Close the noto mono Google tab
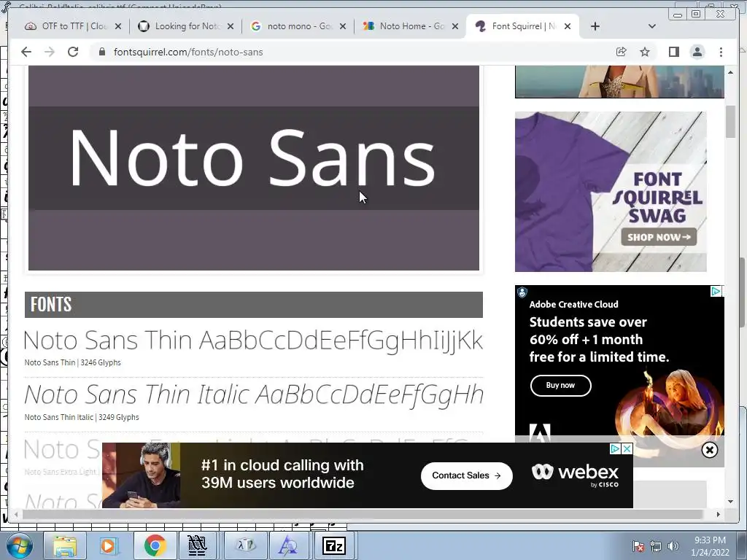This screenshot has height=560, width=747. pyautogui.click(x=343, y=27)
